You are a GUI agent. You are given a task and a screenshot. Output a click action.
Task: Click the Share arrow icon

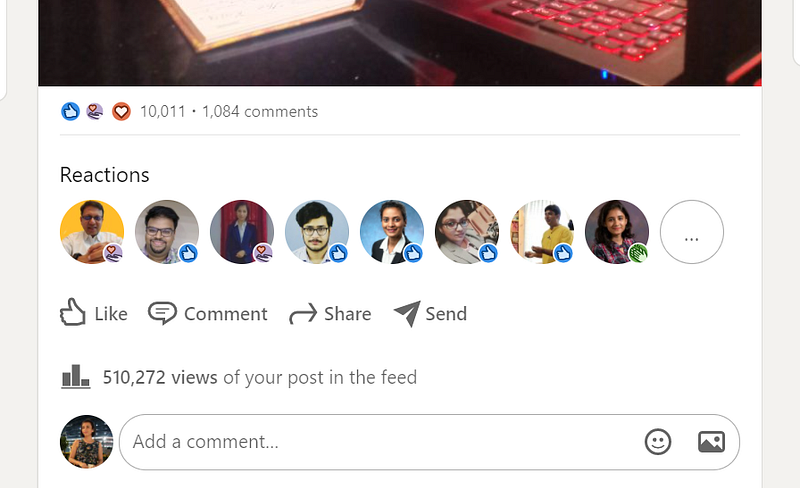[303, 313]
